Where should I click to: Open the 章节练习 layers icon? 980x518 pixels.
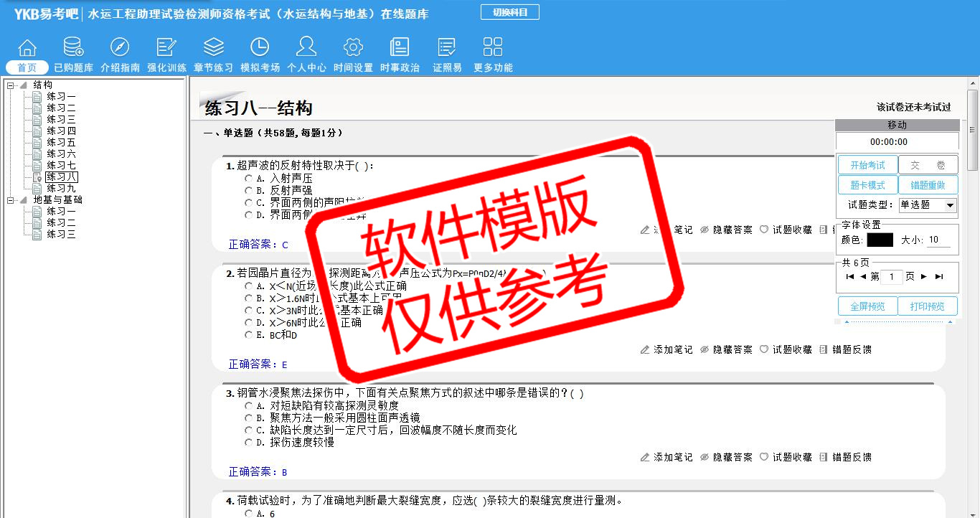tap(213, 48)
